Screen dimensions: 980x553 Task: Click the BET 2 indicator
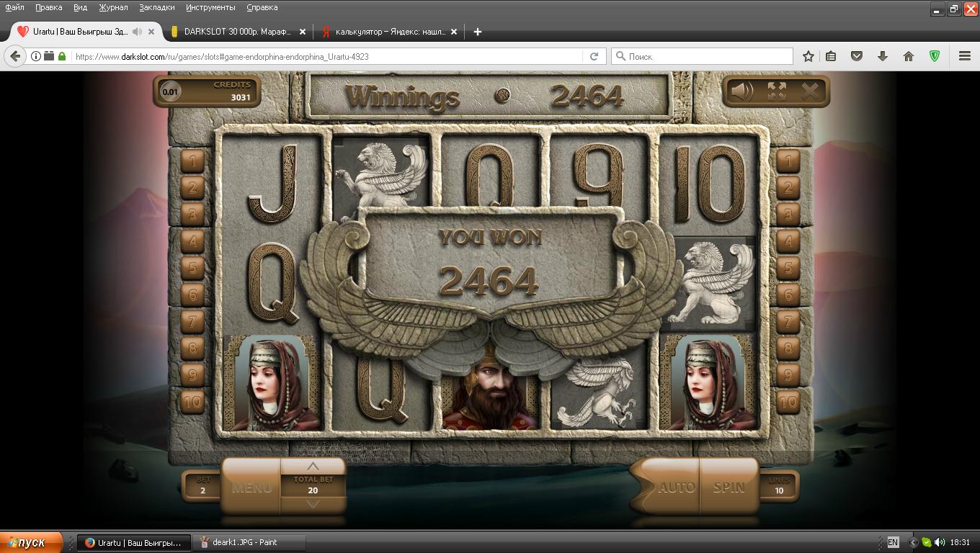[x=202, y=486]
